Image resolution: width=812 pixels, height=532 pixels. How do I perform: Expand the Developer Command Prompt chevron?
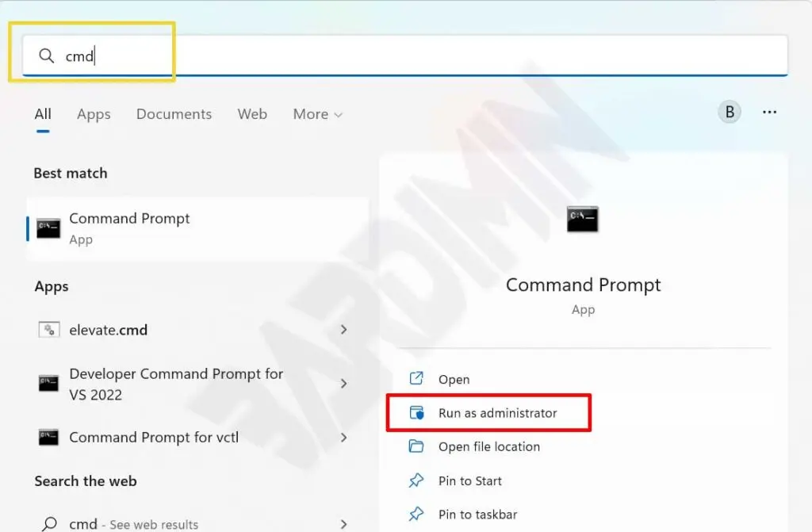click(344, 383)
